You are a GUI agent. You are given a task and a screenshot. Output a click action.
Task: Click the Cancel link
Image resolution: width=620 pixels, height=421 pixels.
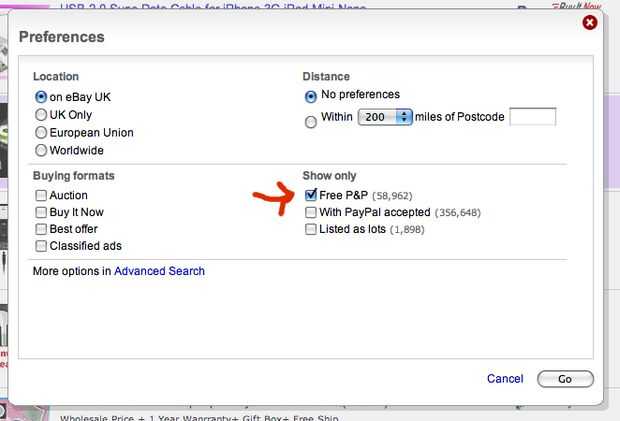[504, 379]
